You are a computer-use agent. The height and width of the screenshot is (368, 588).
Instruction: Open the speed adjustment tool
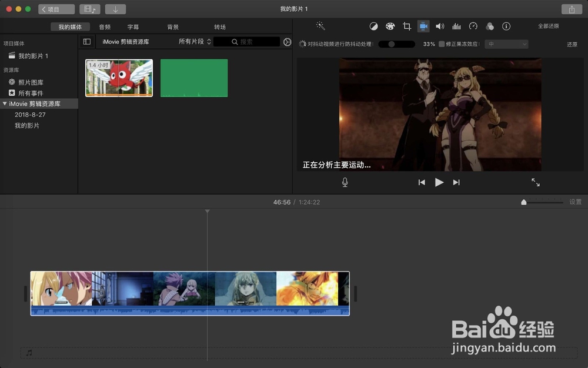tap(473, 26)
